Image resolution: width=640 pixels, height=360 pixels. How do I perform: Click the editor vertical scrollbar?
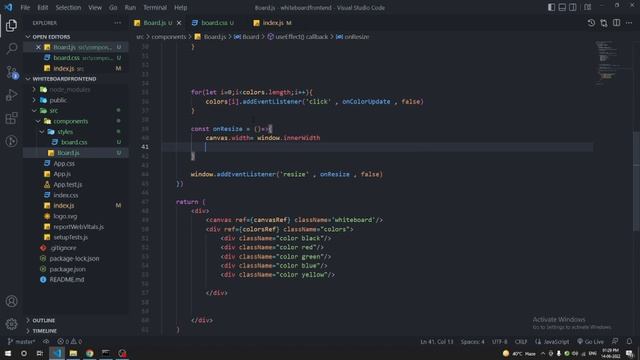point(636,181)
